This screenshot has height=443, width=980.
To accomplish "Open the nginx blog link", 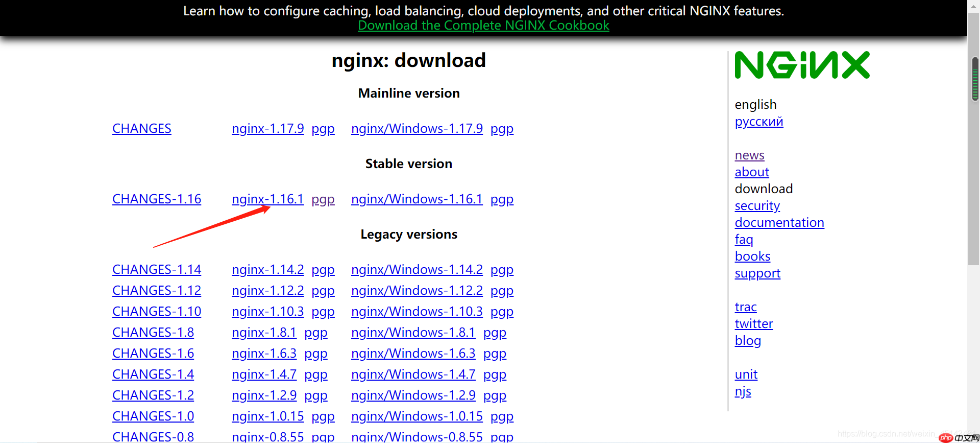I will [748, 341].
